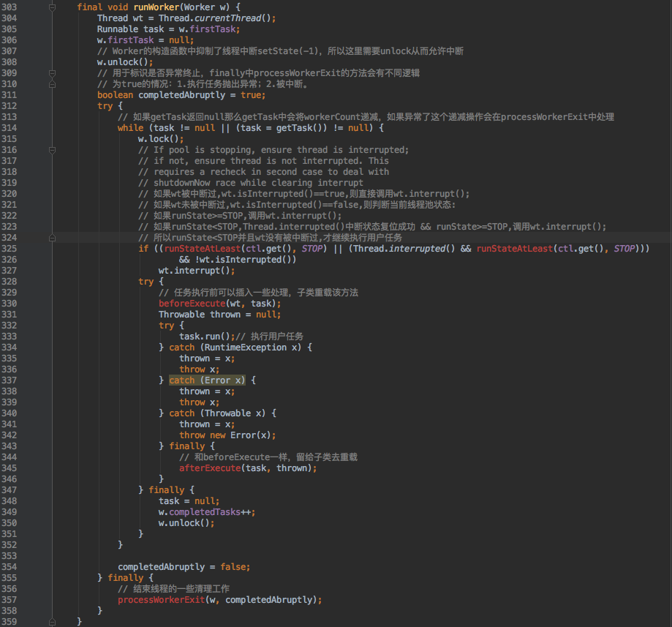The image size is (672, 627).
Task: Click '!wt.isInterrupted()' on line 326
Action: [x=245, y=260]
